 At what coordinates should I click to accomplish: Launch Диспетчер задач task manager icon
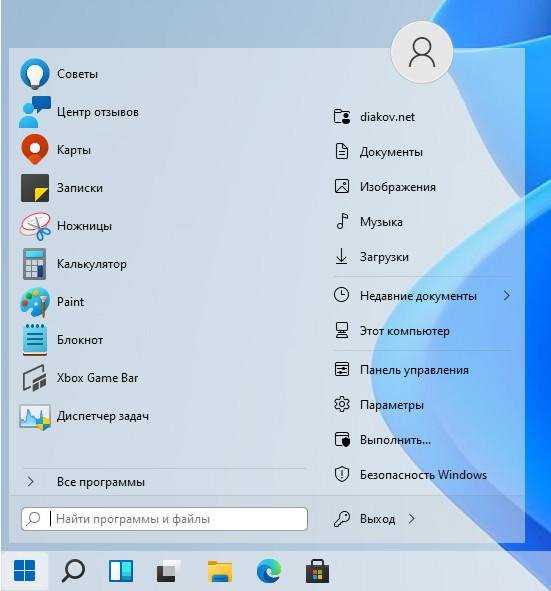click(x=35, y=416)
